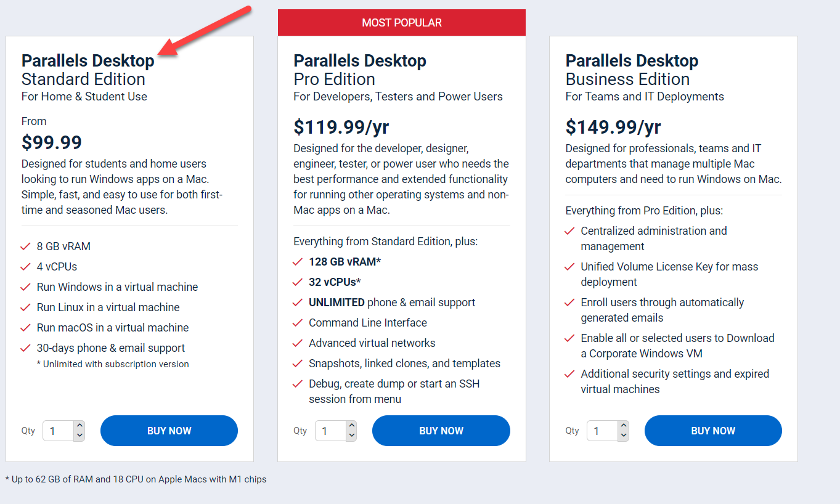Increase Standard Edition quantity with up arrow
This screenshot has height=504, width=840.
pos(79,426)
